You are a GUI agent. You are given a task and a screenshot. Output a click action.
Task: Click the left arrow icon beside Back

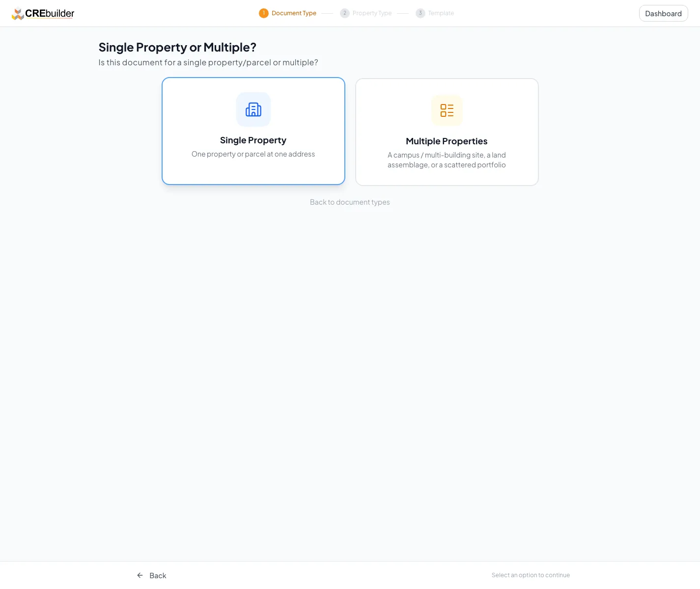140,575
